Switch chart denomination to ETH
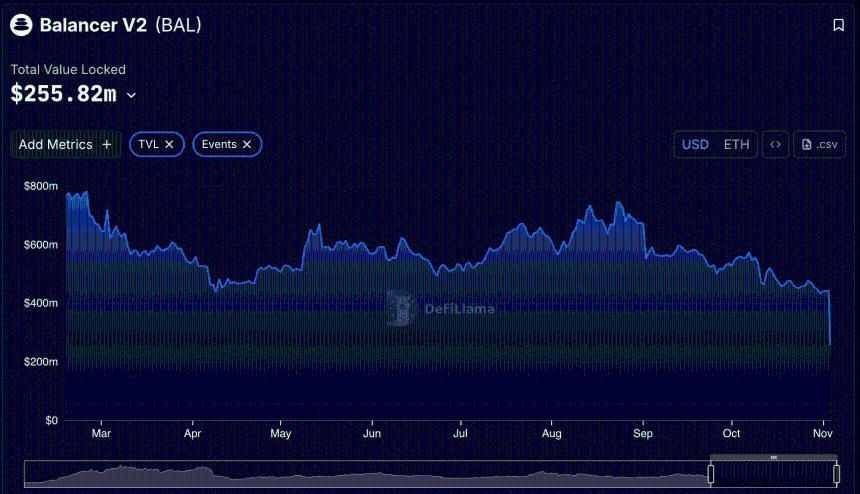This screenshot has width=860, height=494. 736,145
